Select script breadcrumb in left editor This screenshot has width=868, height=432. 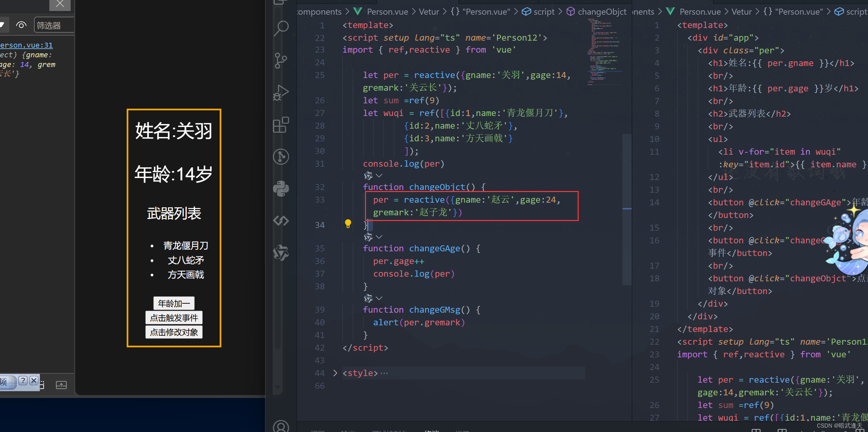click(544, 12)
